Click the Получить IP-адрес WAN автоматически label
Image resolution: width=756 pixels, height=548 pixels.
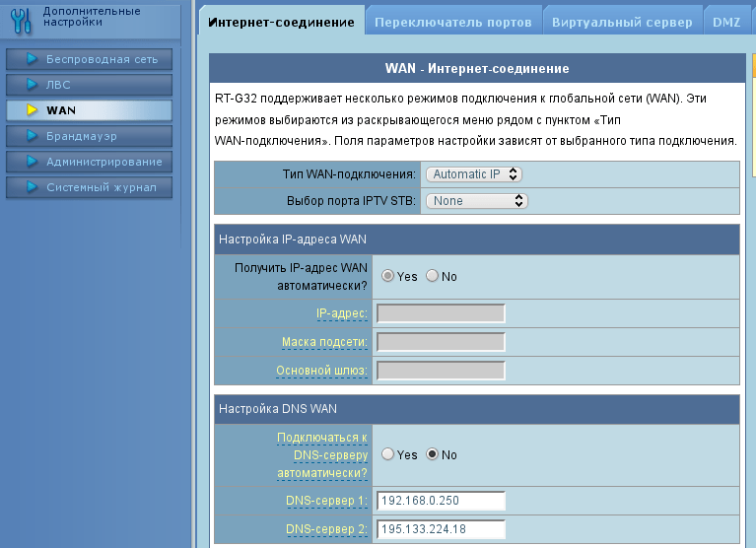pos(301,277)
